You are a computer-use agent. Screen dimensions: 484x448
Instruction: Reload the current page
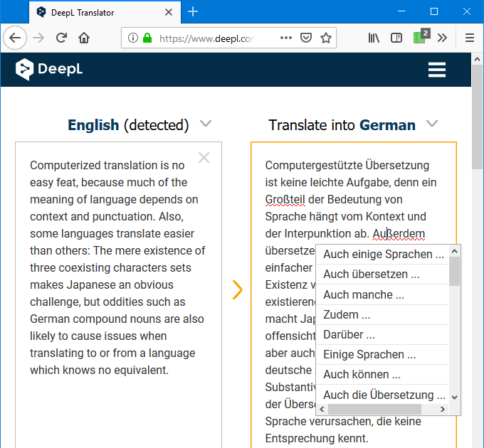click(61, 38)
